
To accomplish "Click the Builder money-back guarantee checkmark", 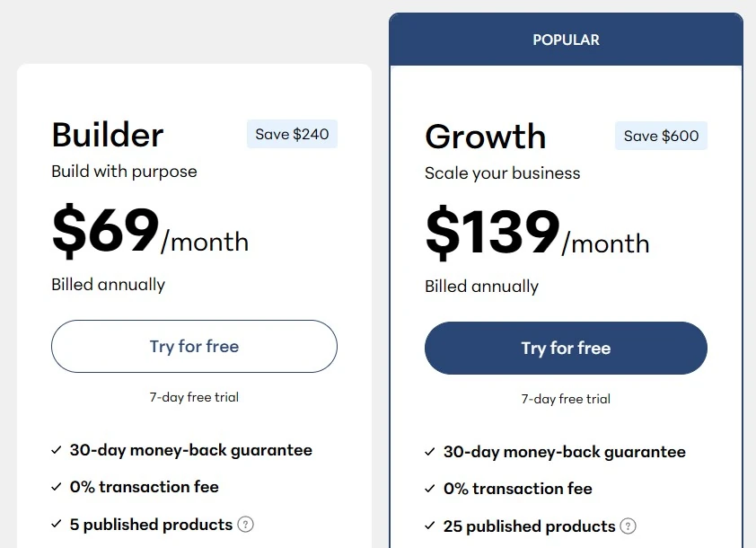I will (57, 450).
